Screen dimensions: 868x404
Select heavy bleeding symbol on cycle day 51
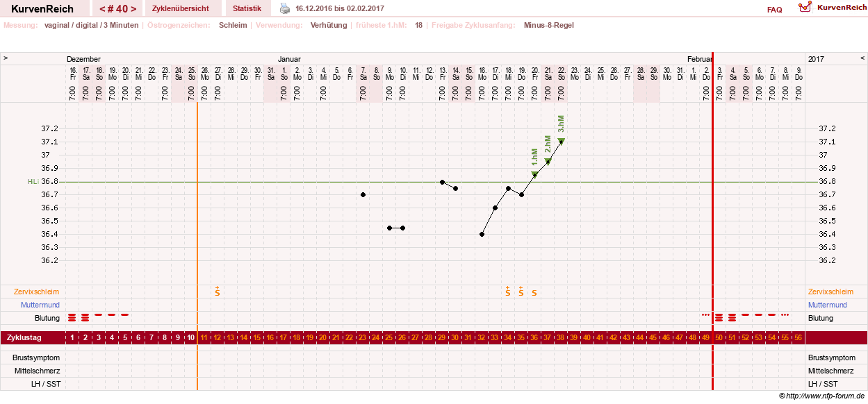(x=732, y=317)
